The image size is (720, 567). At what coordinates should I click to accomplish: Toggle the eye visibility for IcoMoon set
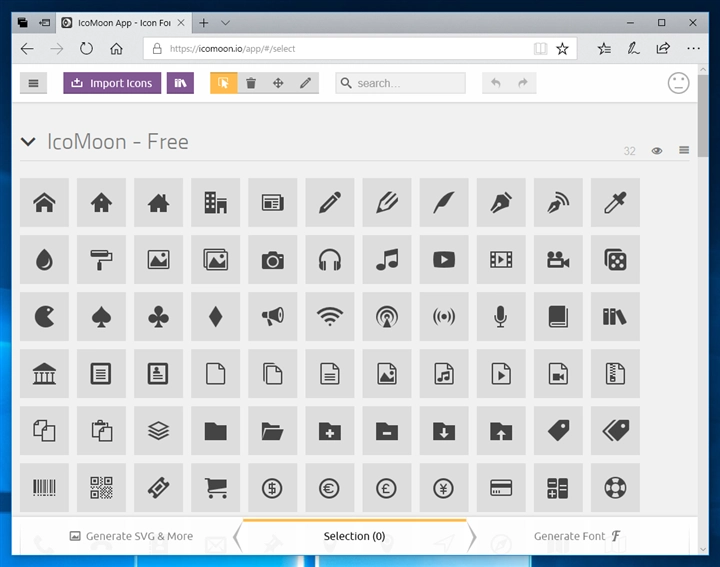click(657, 151)
